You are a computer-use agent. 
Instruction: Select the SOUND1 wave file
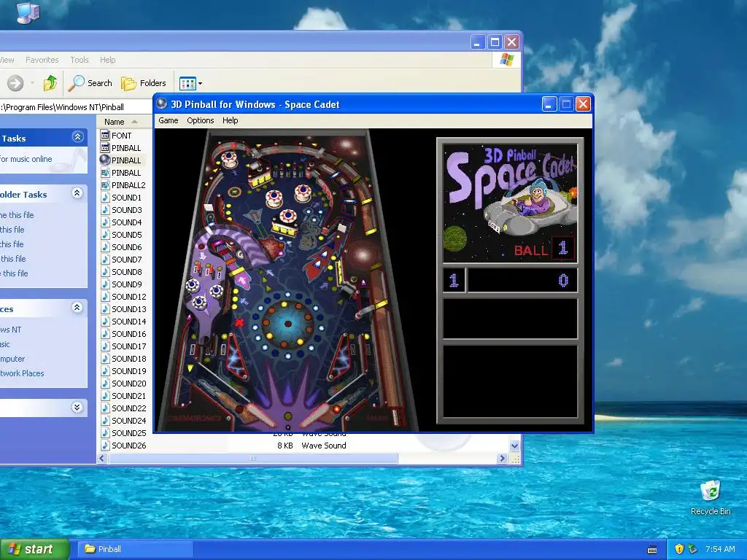121,197
